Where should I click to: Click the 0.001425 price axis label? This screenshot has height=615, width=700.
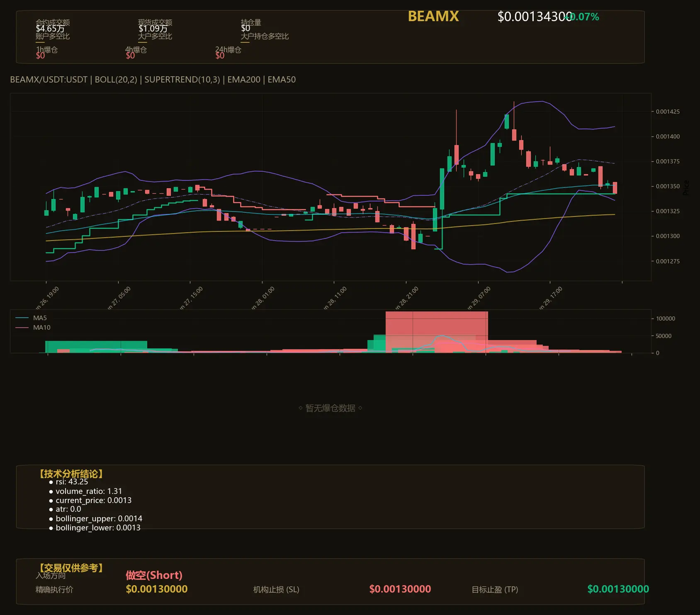pos(668,112)
